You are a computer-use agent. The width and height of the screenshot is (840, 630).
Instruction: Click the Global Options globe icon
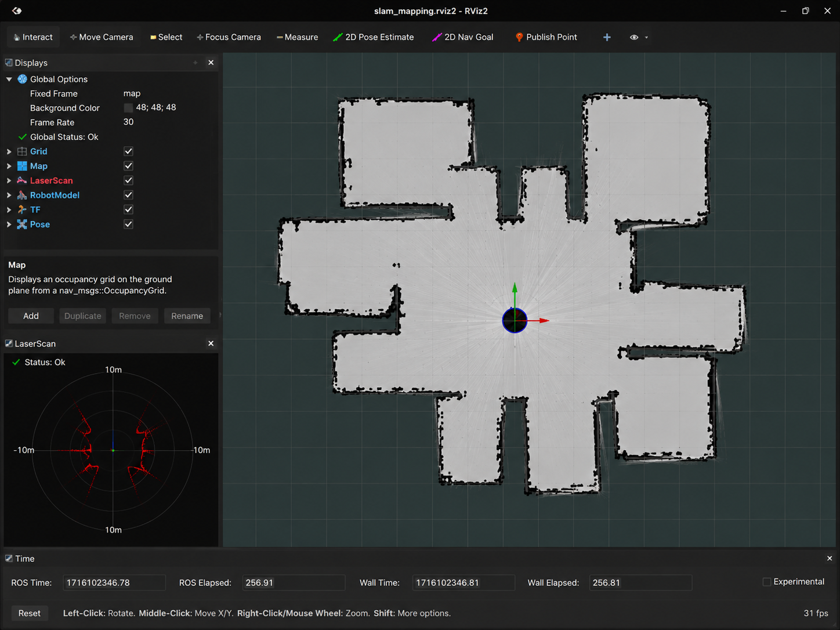pyautogui.click(x=22, y=79)
